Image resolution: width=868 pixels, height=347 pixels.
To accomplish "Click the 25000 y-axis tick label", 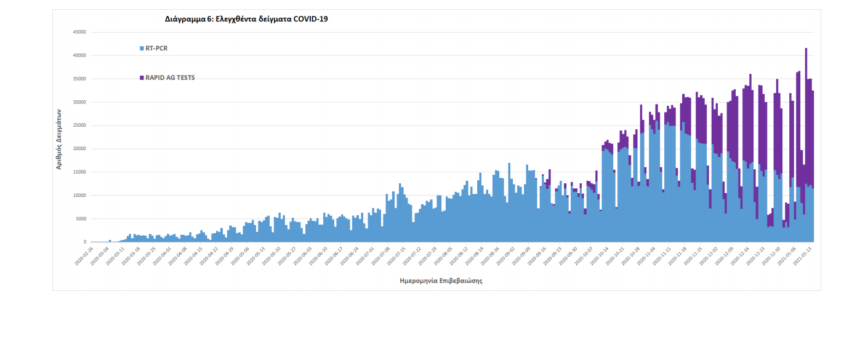I will pos(79,126).
